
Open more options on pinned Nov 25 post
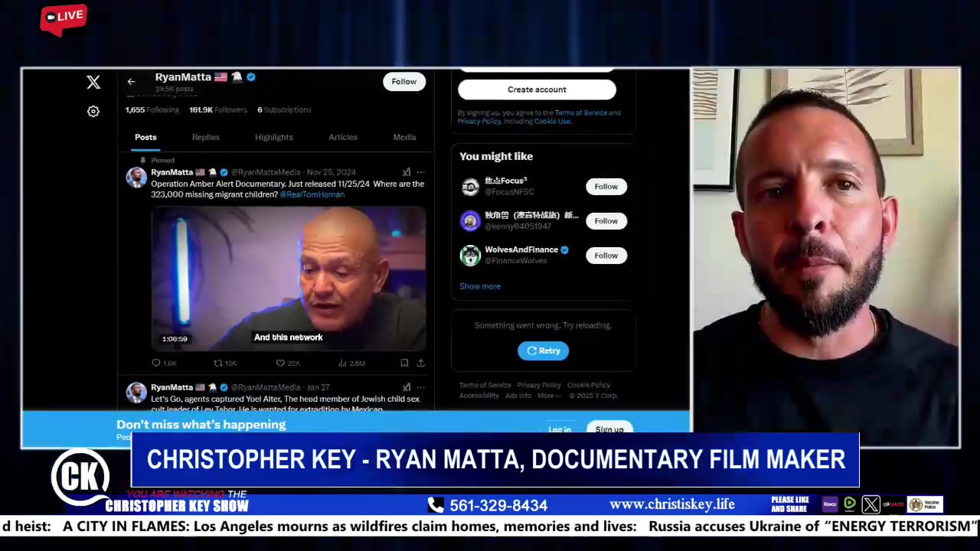pos(420,172)
